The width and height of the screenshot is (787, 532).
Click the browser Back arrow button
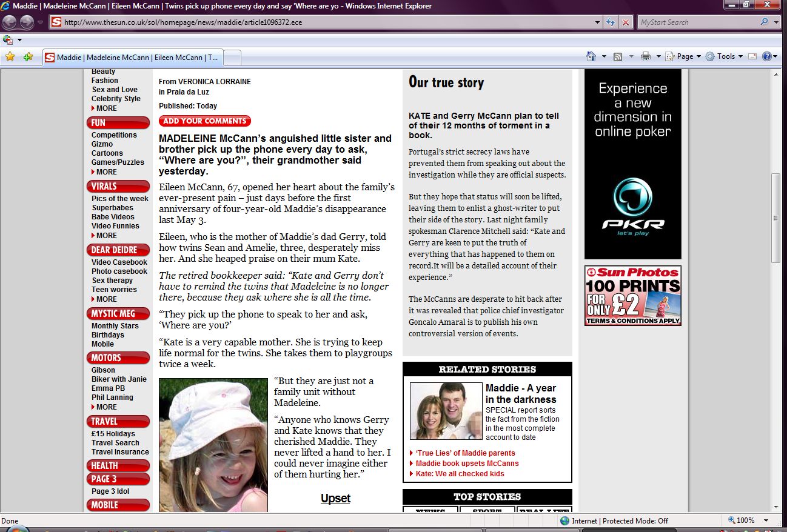click(x=10, y=22)
